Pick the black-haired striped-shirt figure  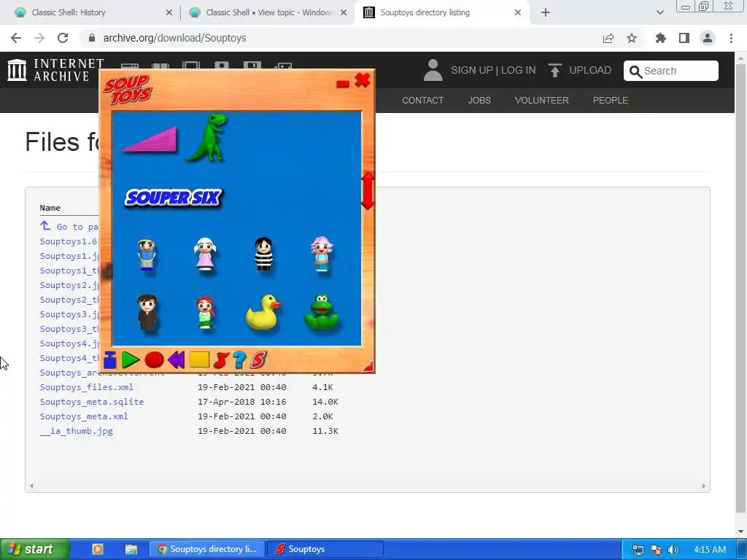(263, 254)
